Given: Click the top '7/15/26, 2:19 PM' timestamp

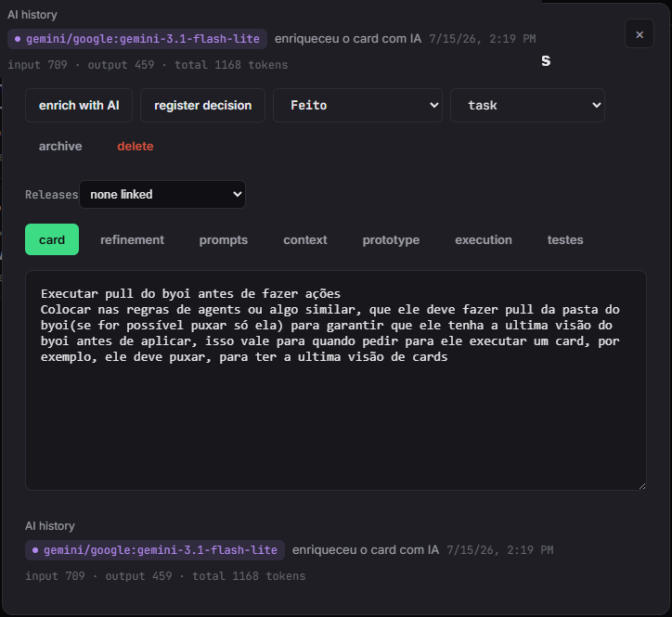Looking at the screenshot, I should click(482, 39).
